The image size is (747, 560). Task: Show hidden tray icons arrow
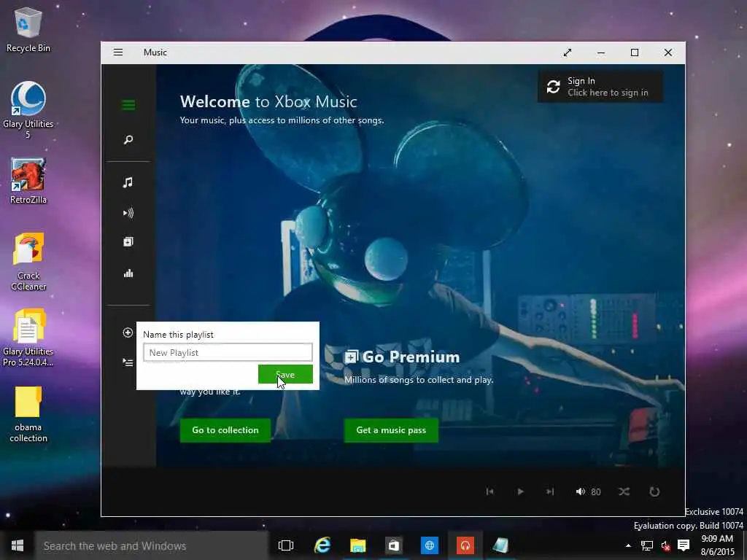click(628, 545)
